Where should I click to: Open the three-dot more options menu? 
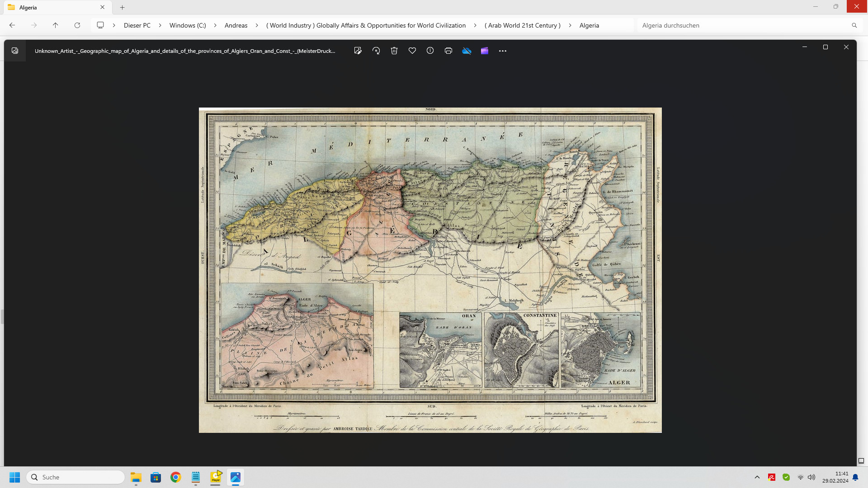coord(503,51)
